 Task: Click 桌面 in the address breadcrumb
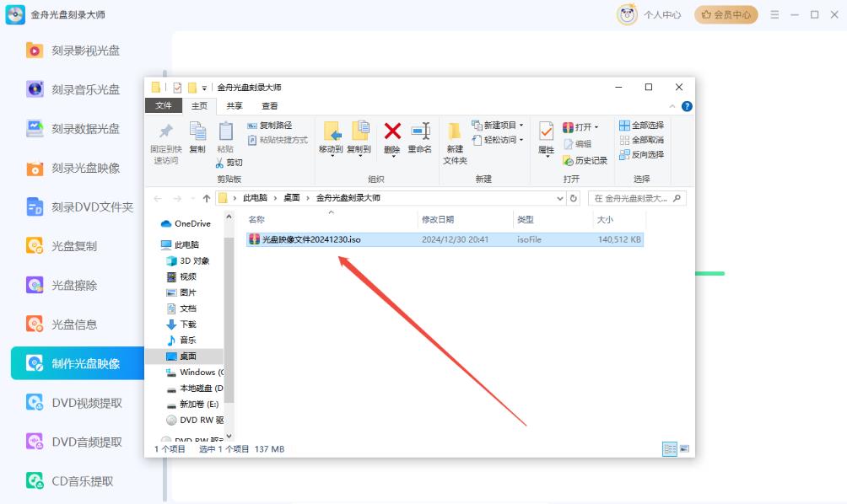(292, 198)
